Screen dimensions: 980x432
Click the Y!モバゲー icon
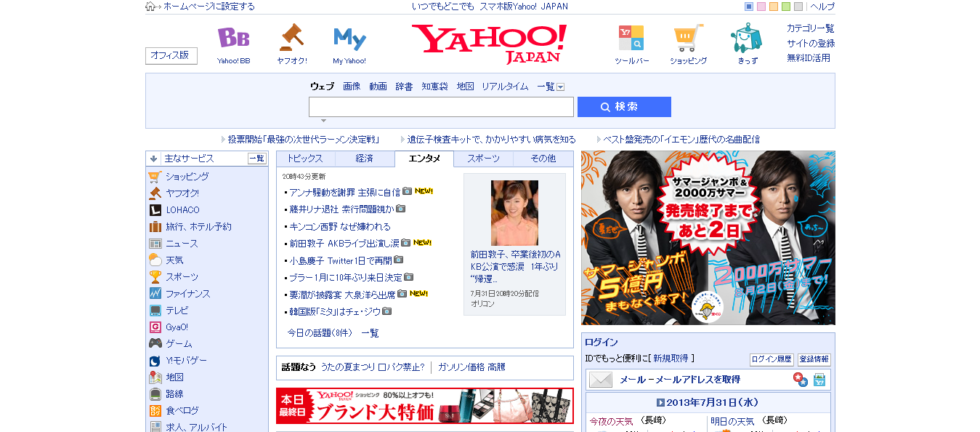155,360
